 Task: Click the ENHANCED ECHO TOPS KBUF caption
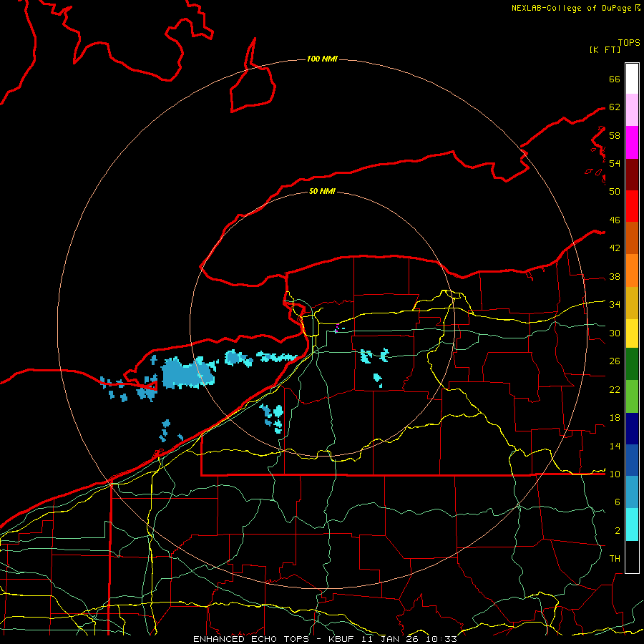click(325, 639)
